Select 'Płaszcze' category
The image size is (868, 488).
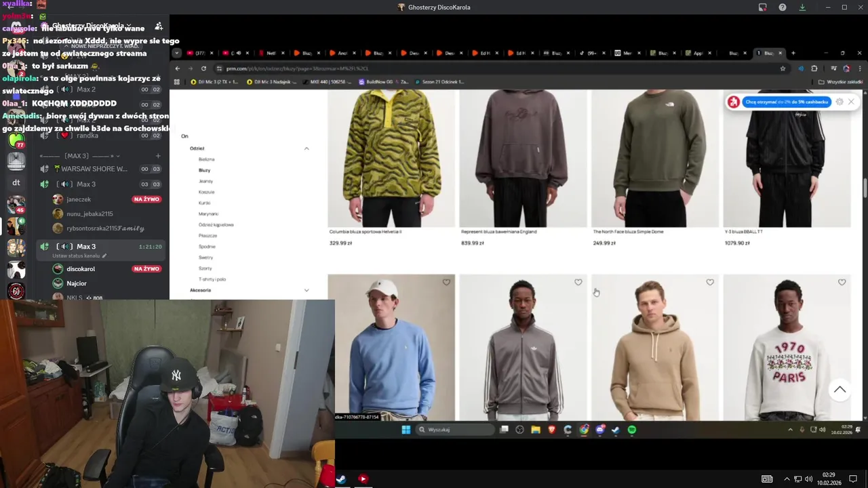pyautogui.click(x=208, y=235)
